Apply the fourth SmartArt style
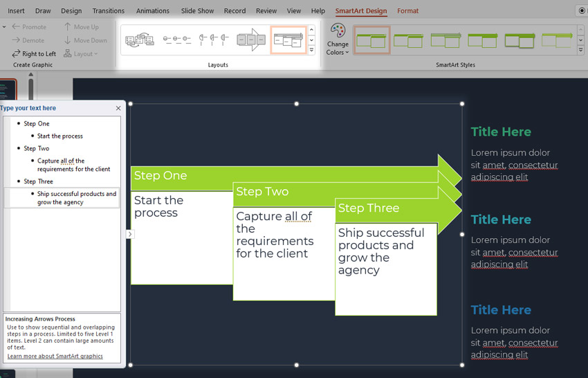588x378 pixels. tap(483, 40)
